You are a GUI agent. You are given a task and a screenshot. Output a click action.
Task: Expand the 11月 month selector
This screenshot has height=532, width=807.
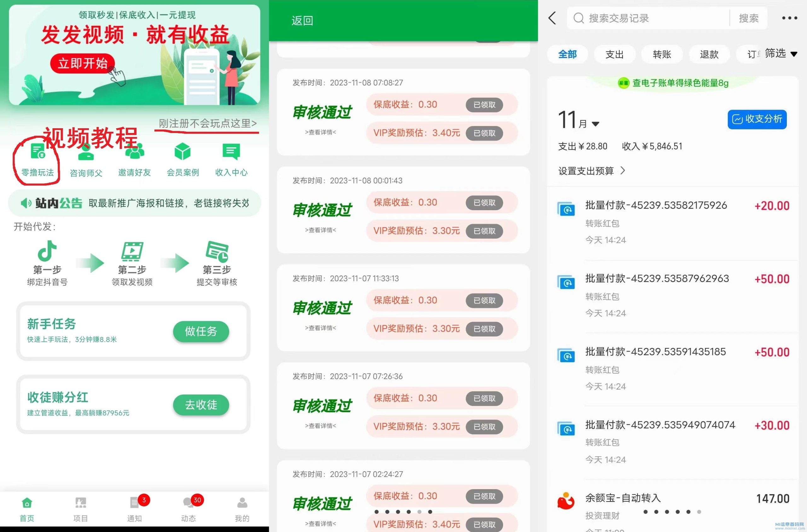point(579,120)
